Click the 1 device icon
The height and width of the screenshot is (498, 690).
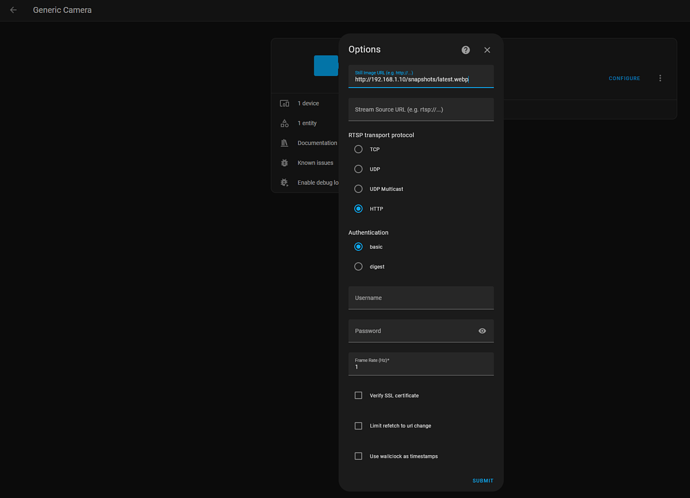285,104
